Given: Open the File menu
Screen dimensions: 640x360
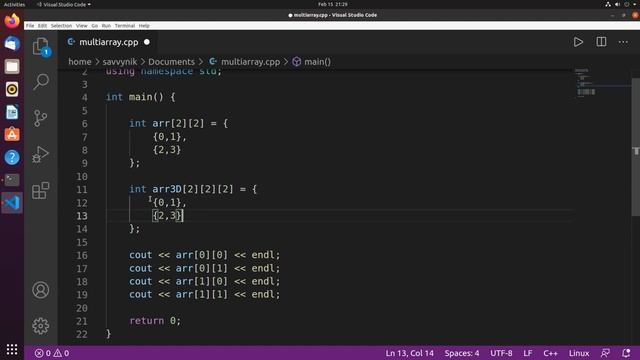Looking at the screenshot, I should [x=30, y=26].
